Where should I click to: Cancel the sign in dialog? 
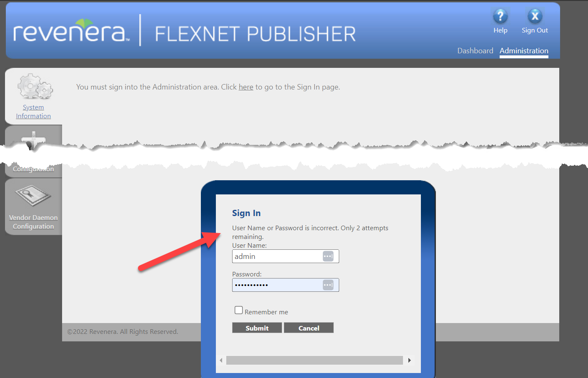coord(309,328)
